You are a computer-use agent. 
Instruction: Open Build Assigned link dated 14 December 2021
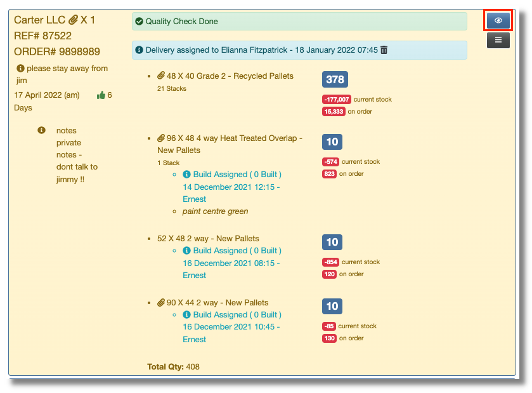pyautogui.click(x=232, y=187)
